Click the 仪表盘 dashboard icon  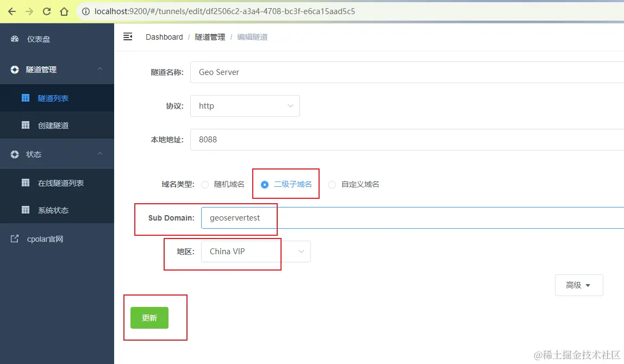[15, 39]
